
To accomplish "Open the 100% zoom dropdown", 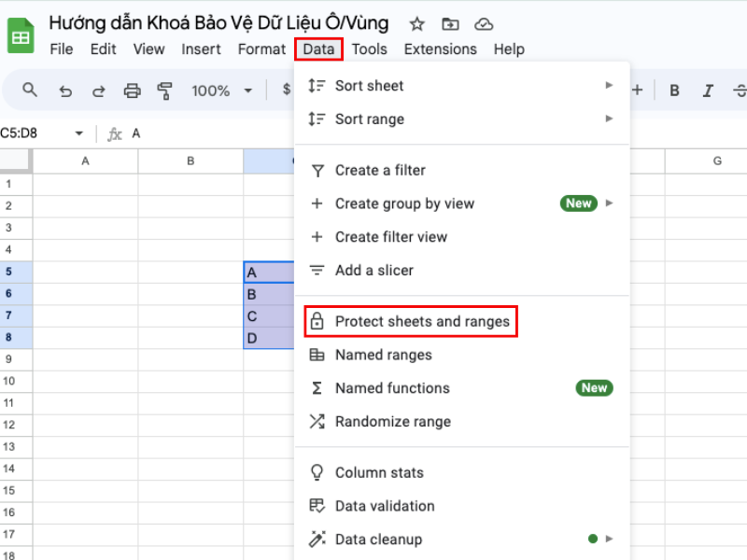I will coord(222,91).
